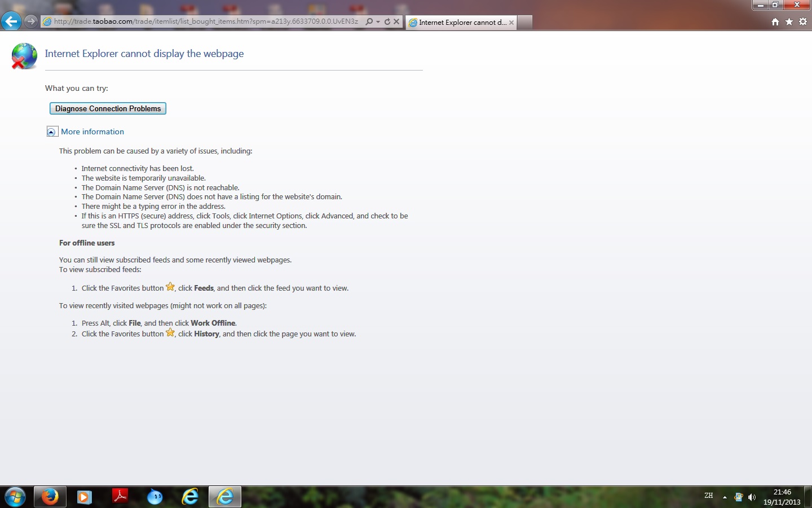Open the clock showing 21:46
812x508 pixels.
tap(782, 497)
